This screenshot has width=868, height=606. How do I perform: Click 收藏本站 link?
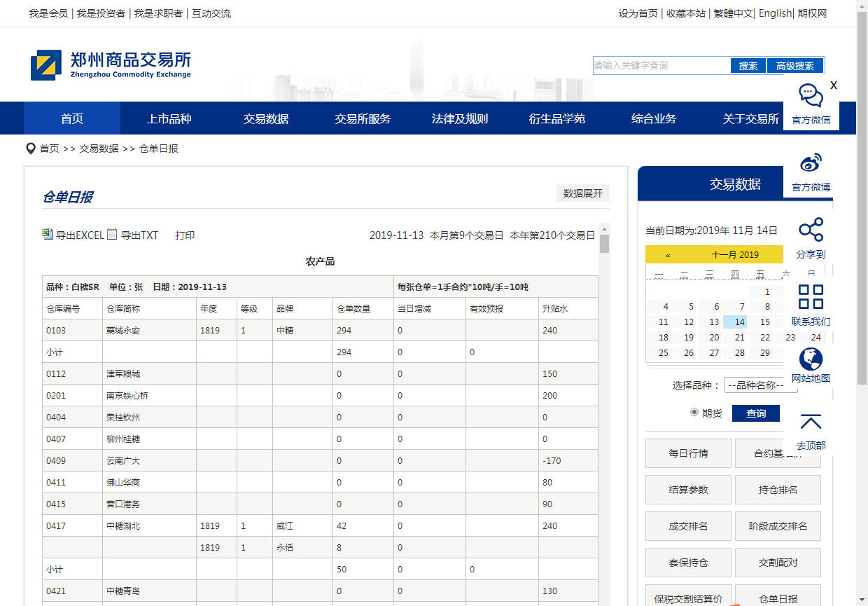pos(686,13)
